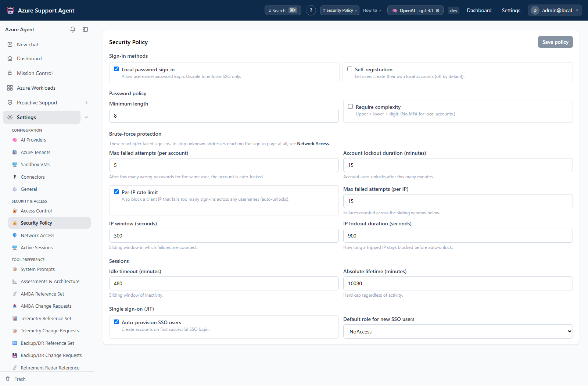The height and width of the screenshot is (386, 588).
Task: Click the Dashboard home icon in sidebar
Action: [x=10, y=58]
